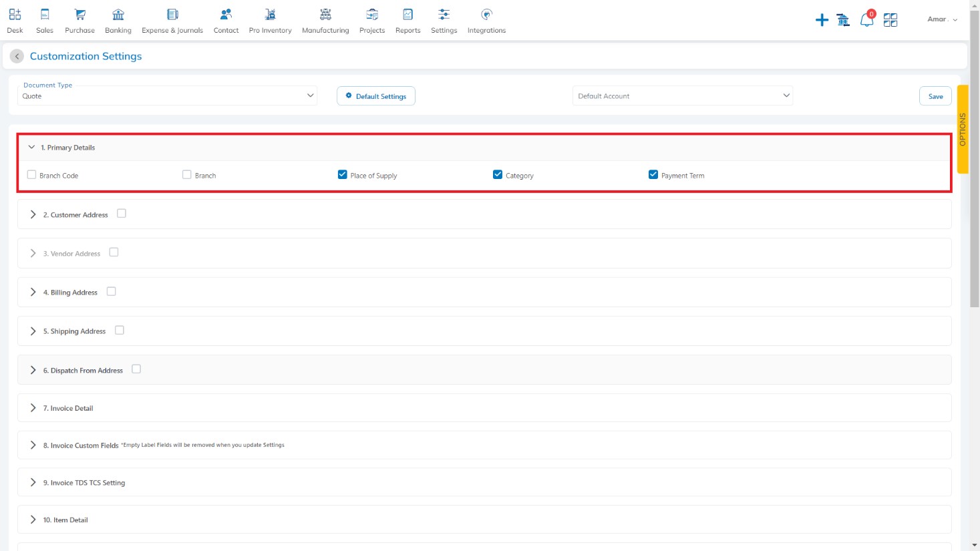
Task: Expand the Vendor Address section
Action: (33, 253)
